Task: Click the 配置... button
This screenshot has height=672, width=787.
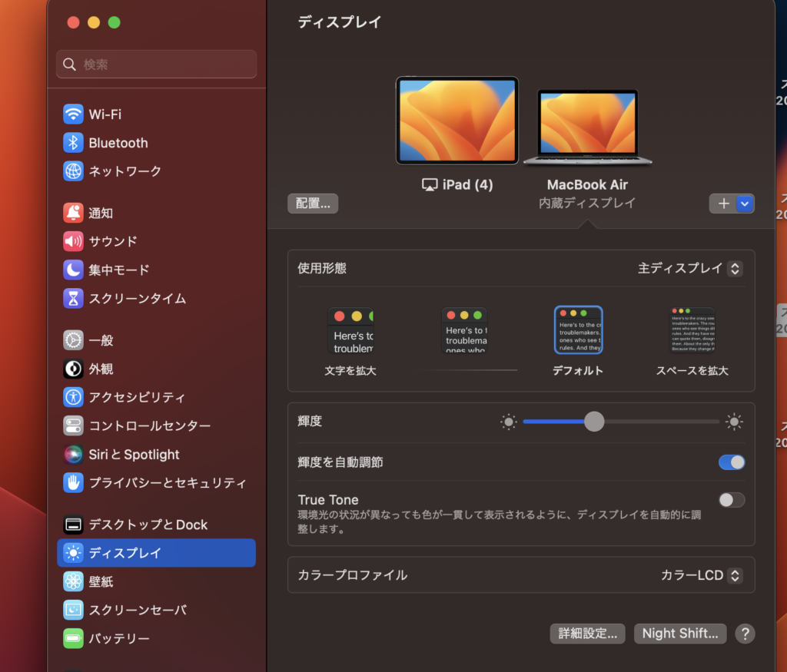Action: [313, 204]
